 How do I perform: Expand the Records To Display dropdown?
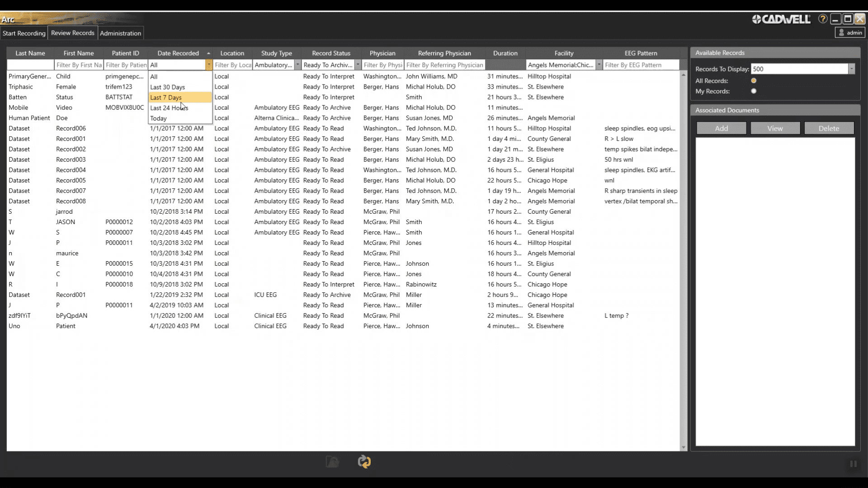[851, 69]
